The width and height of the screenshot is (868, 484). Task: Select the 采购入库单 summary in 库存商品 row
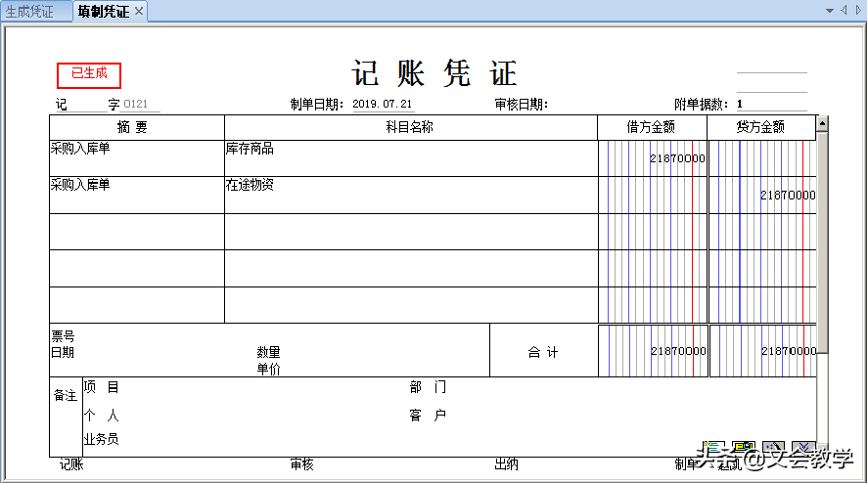coord(80,149)
